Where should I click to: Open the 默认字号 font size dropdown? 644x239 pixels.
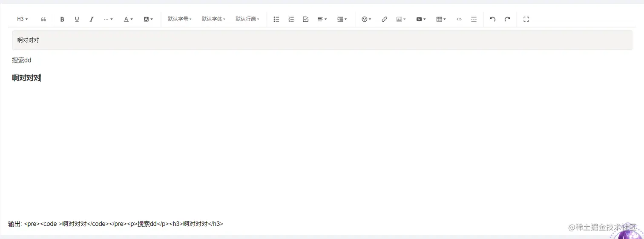(179, 19)
